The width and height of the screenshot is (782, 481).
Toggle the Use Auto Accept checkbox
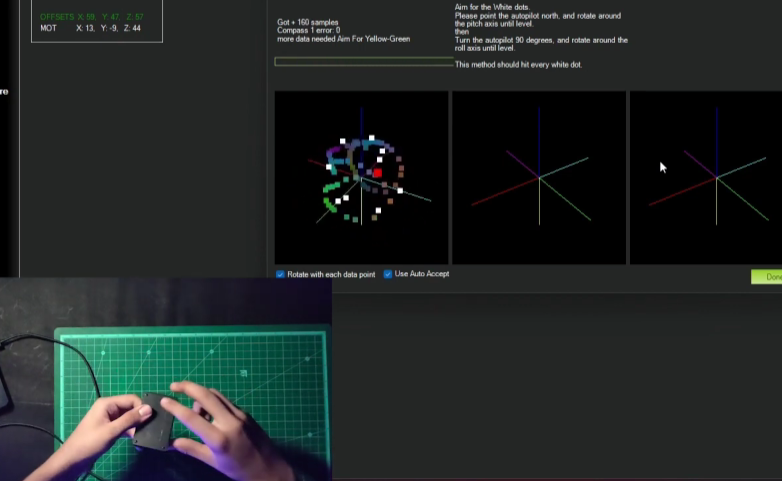click(x=388, y=274)
